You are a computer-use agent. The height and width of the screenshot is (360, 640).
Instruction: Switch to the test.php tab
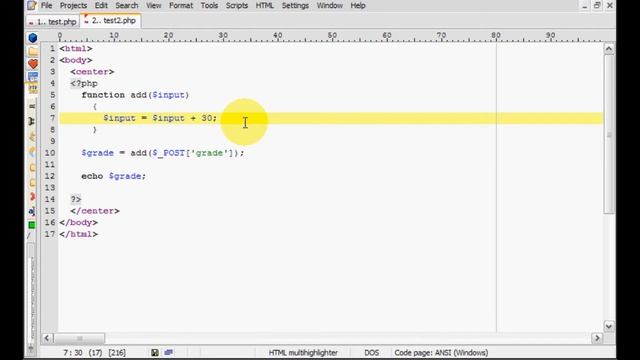point(53,22)
